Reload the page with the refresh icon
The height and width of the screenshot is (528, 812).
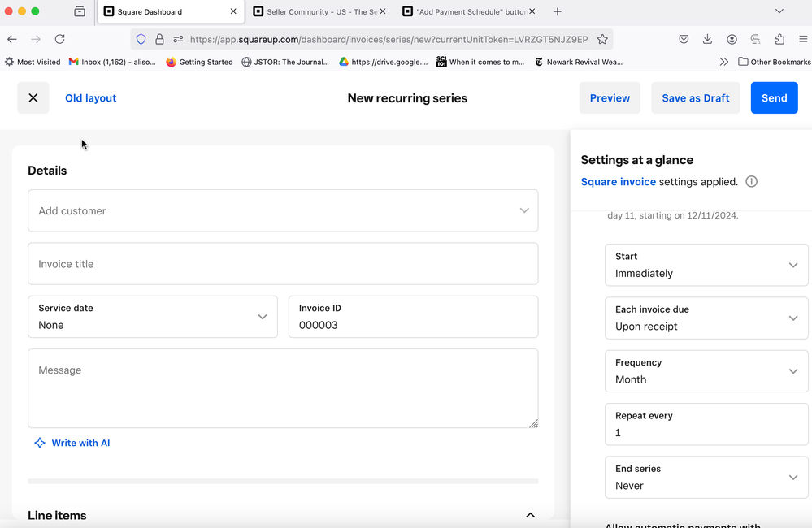click(x=59, y=39)
